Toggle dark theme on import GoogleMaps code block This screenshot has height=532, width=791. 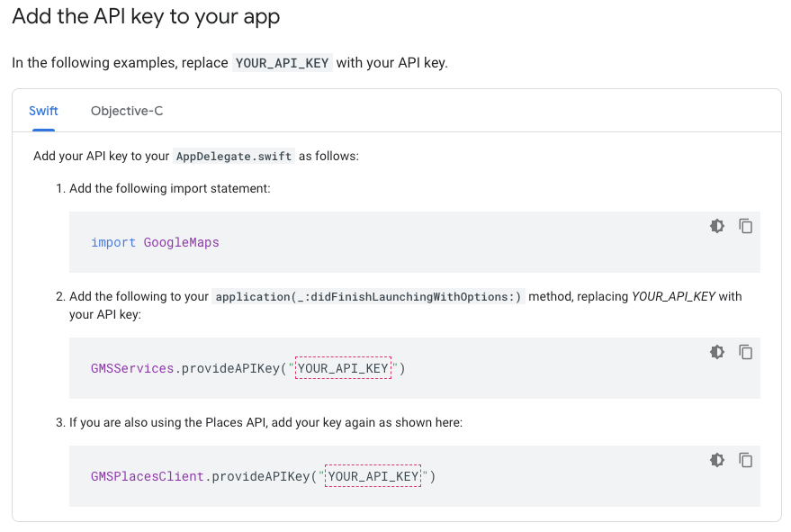(x=717, y=226)
